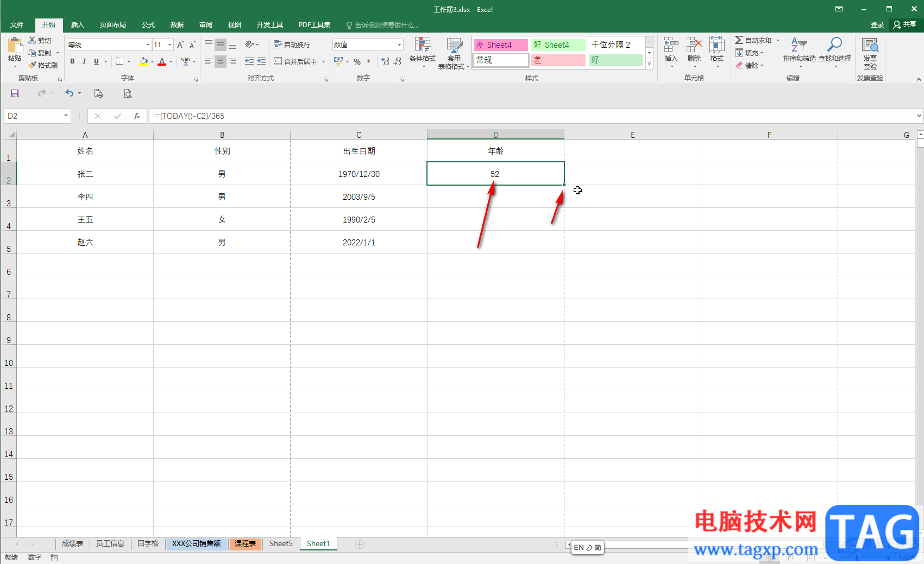This screenshot has width=924, height=564.
Task: Click the Find and Select (查找和选择) magnifier icon
Action: 834,45
